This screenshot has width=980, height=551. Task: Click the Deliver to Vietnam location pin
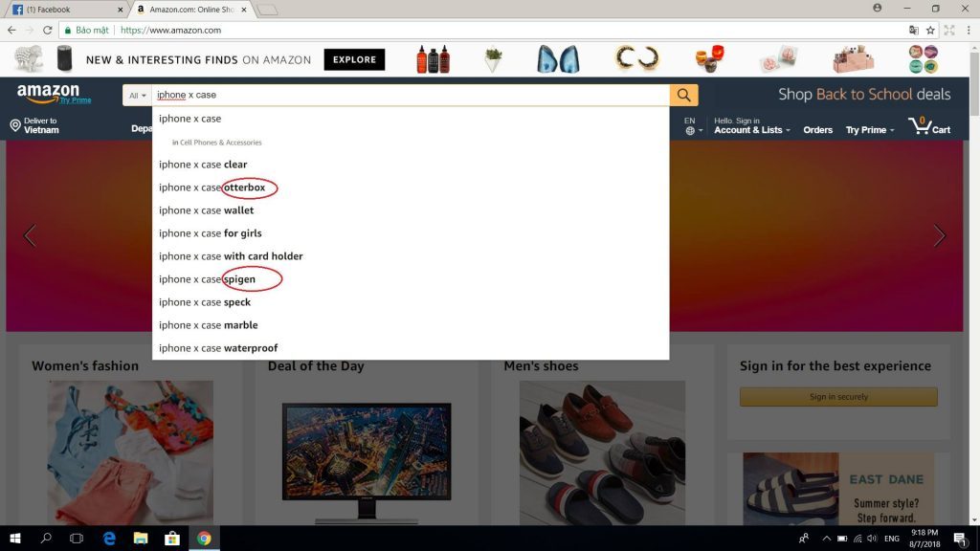pos(15,125)
